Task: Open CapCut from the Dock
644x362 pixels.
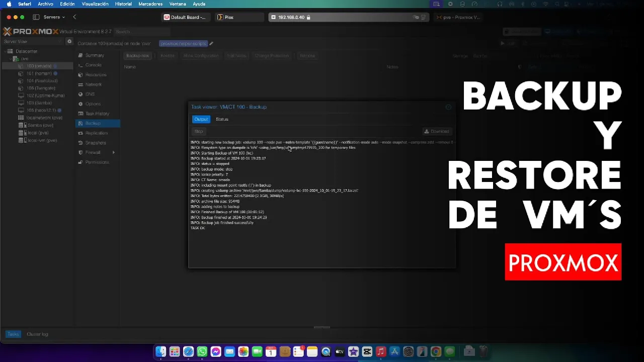Action: [367, 351]
